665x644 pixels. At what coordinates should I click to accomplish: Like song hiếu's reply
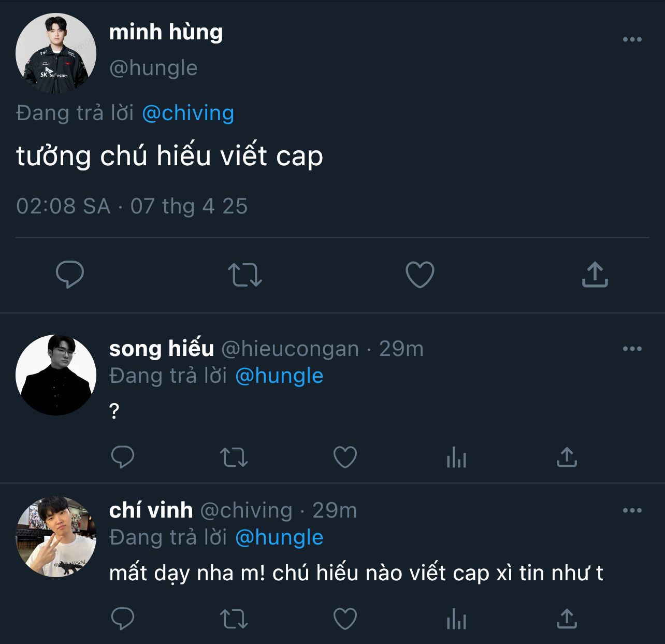pos(345,457)
